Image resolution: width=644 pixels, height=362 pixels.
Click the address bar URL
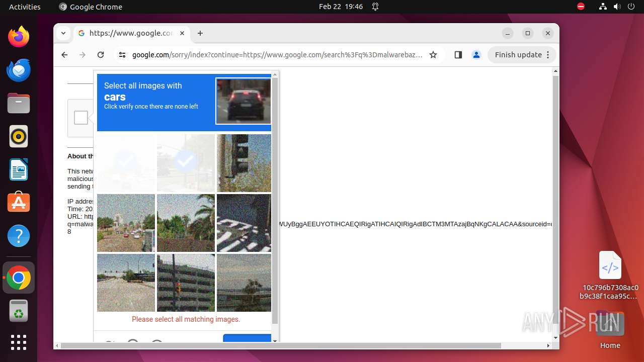point(277,55)
